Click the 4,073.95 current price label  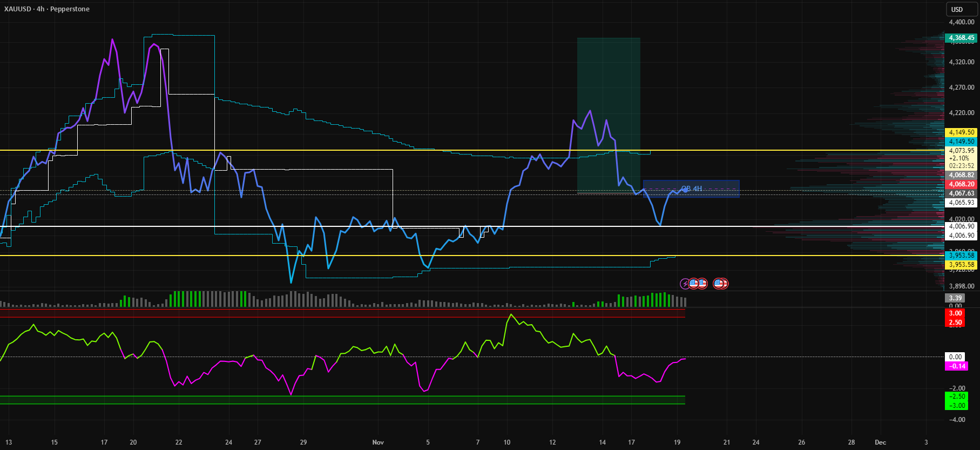962,151
